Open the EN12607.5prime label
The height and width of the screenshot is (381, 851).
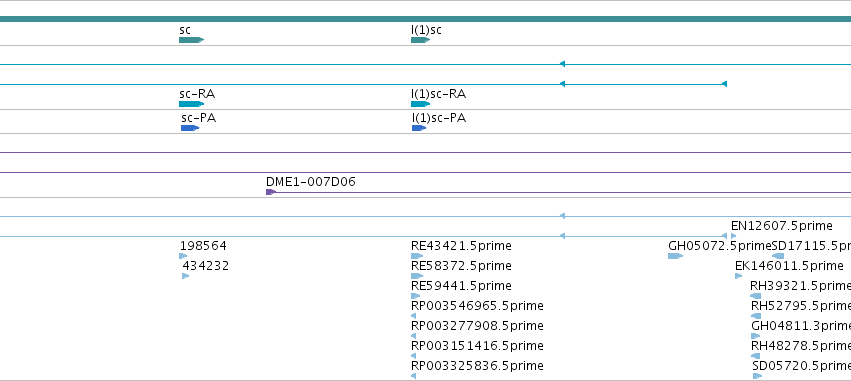[x=782, y=226]
